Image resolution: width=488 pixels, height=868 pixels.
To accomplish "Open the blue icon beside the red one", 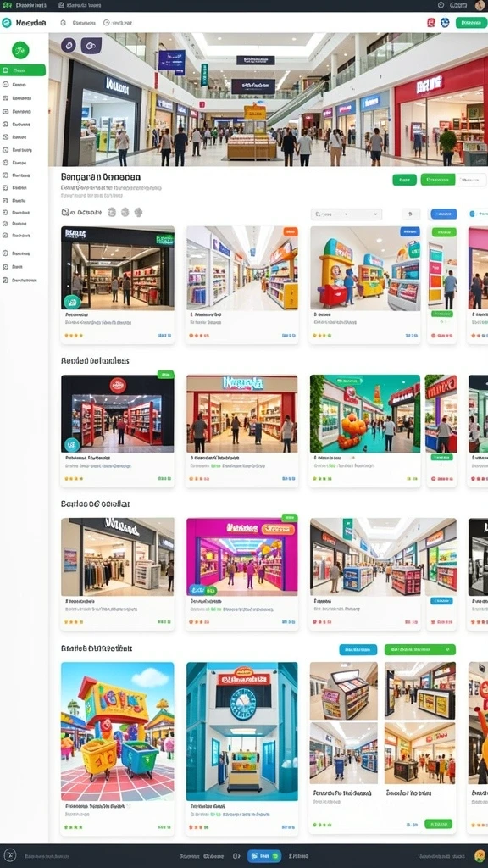I will pyautogui.click(x=445, y=23).
